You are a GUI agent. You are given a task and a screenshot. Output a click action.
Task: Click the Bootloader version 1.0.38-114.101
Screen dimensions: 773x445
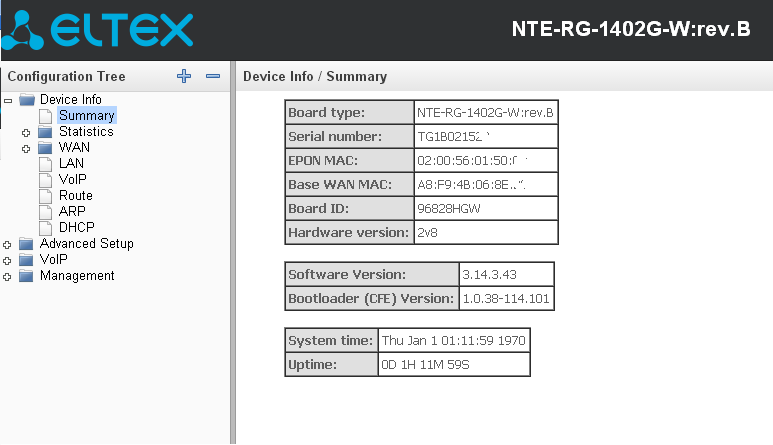coord(506,299)
